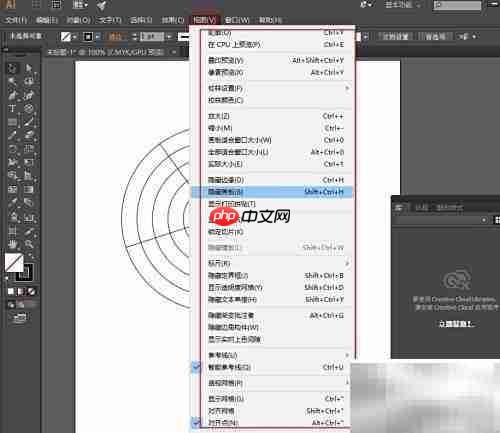Screen dimensions: 500x433
Task: Select the Blend tool
Action: coord(29,203)
